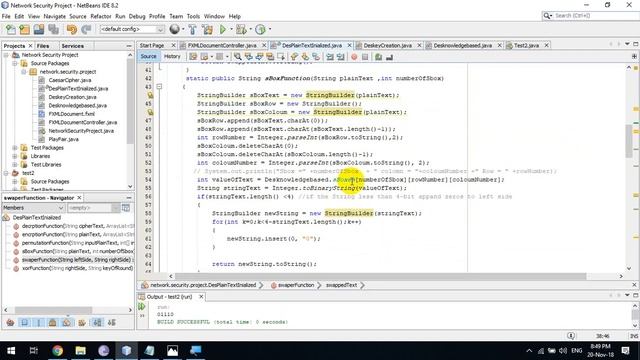Click the red Start Macro Recording icon
Image resolution: width=640 pixels, height=360 pixels.
(354, 57)
